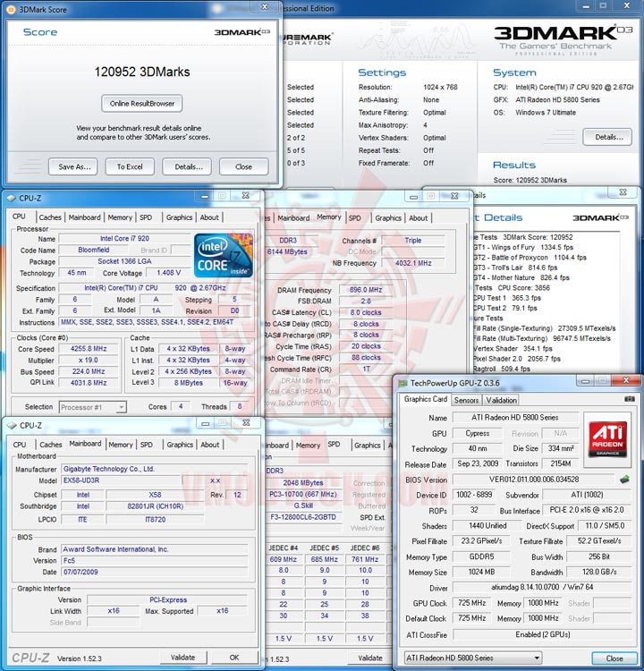Select Graphics tab in CPU-Z Memory window
This screenshot has height=671, width=644.
click(388, 217)
